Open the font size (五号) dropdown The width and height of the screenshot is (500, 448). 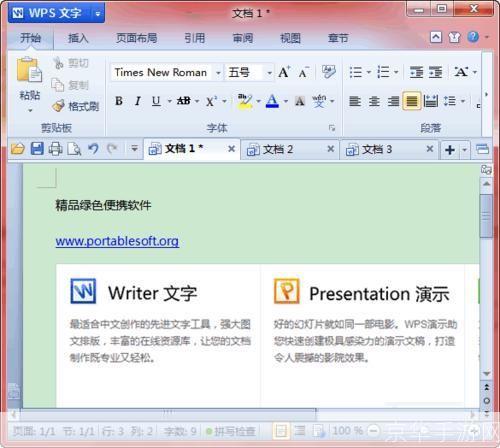click(269, 73)
